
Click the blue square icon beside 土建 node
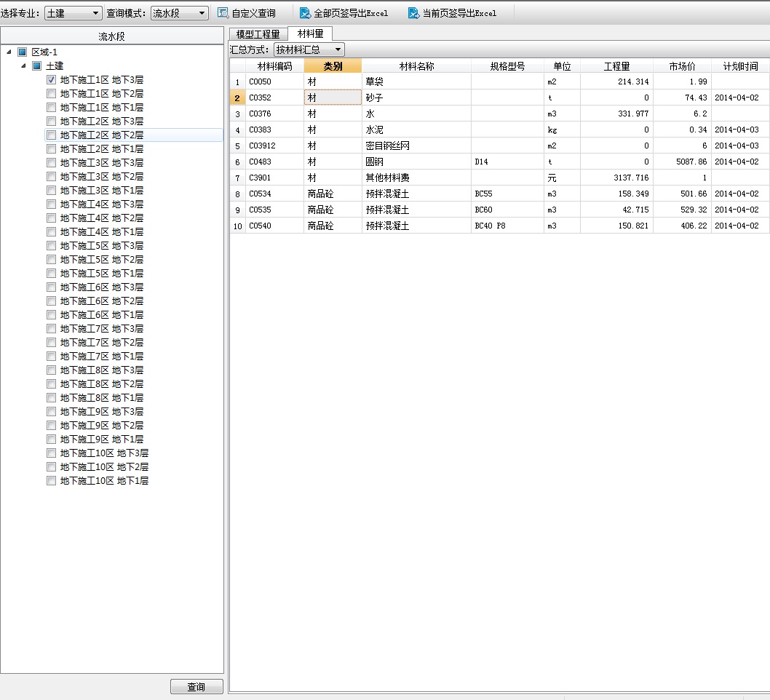tap(36, 66)
